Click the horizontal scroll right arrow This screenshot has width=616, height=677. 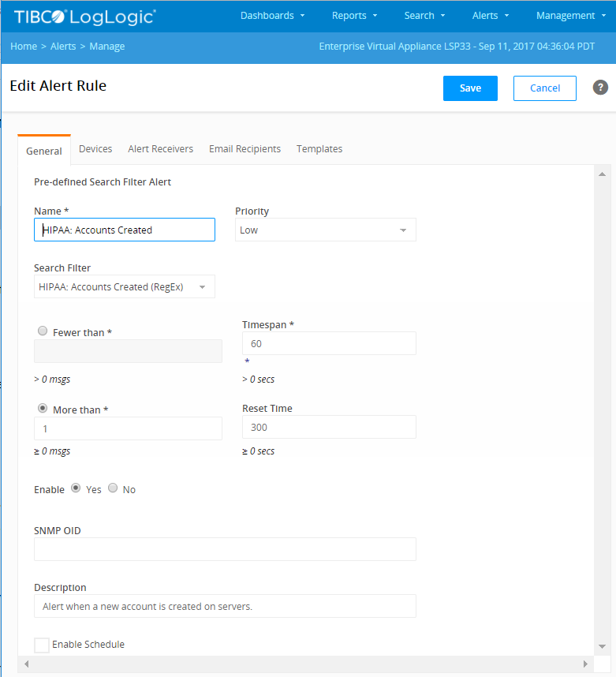pos(585,664)
